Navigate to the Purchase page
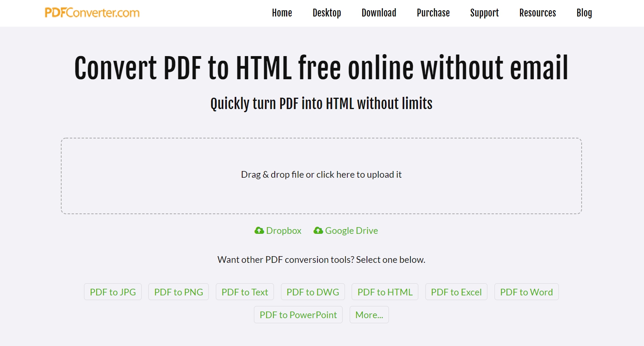Image resolution: width=644 pixels, height=346 pixels. tap(433, 13)
